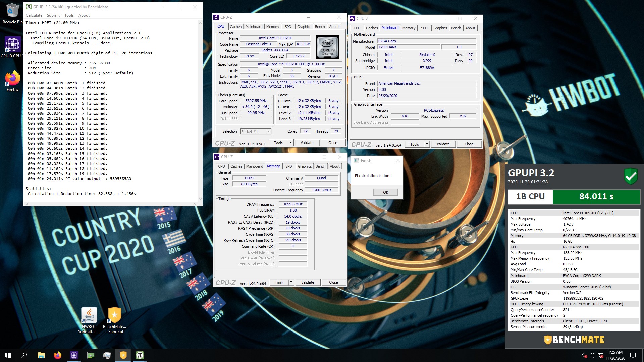
Task: Select Graphics tab in CPU-Z Mainboard window
Action: coord(440,28)
